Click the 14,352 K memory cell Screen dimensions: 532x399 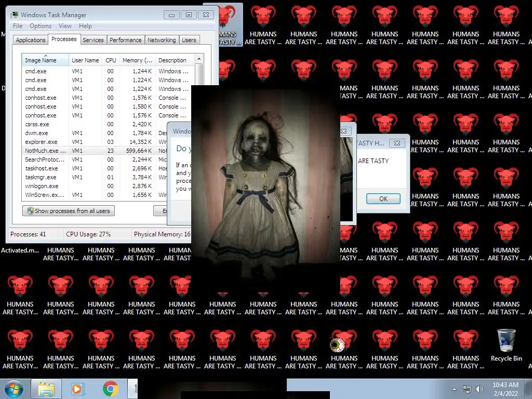click(x=140, y=142)
